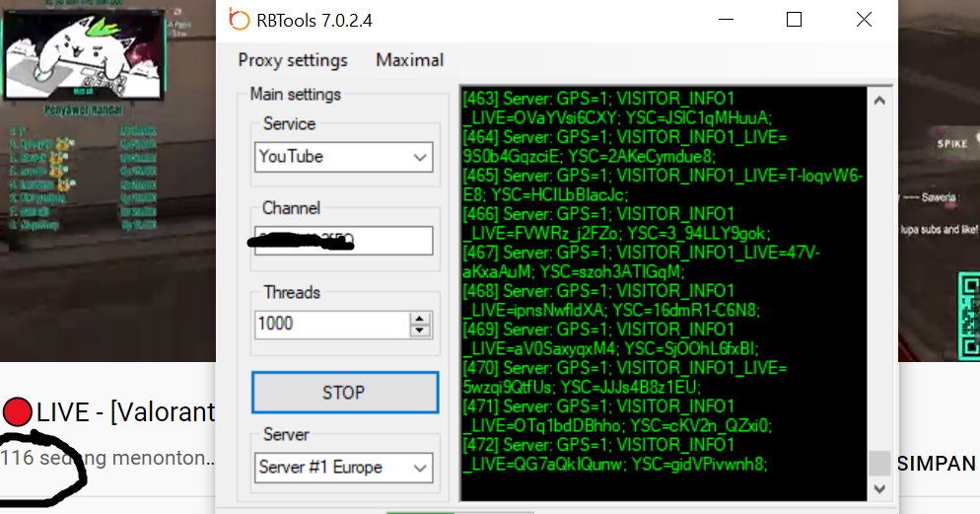This screenshot has width=980, height=514.
Task: Click the log scrollbar up arrow
Action: point(879,100)
